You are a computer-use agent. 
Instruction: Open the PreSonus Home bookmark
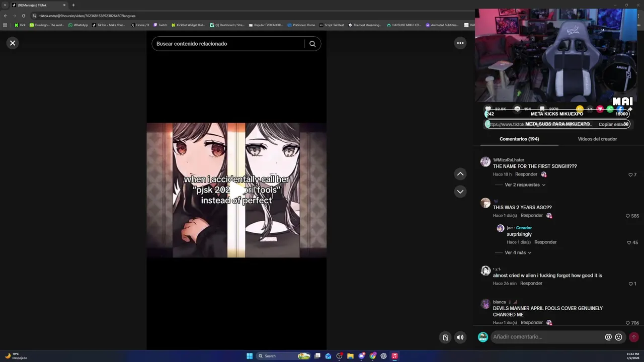301,25
